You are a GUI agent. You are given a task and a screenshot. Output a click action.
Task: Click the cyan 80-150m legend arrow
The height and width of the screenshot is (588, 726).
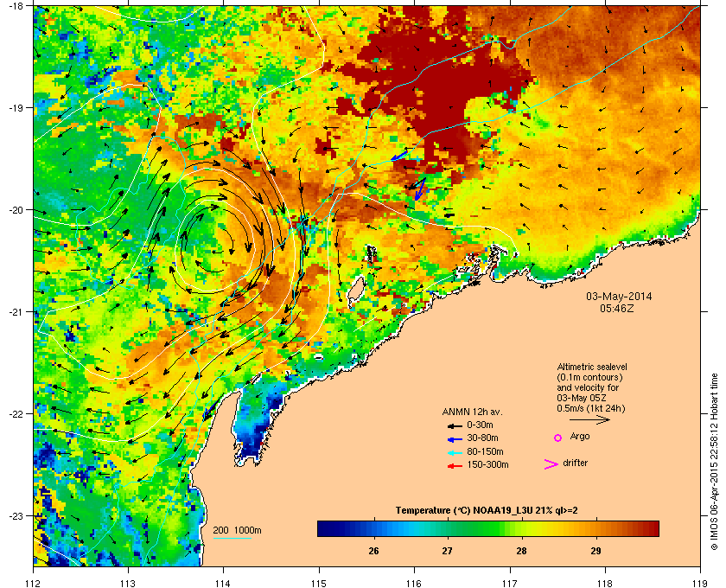tap(455, 452)
